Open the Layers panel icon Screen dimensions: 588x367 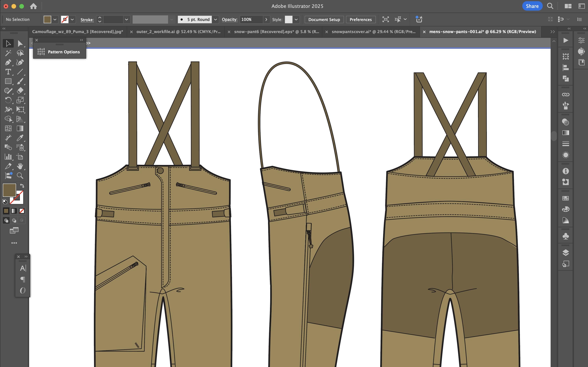[x=565, y=253]
